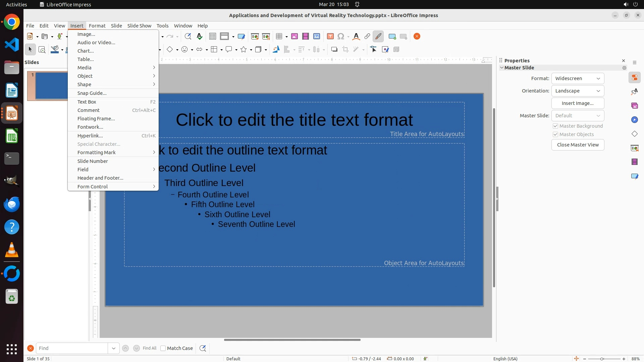The width and height of the screenshot is (644, 362).
Task: Start slideshow from first slide icon
Action: (255, 37)
